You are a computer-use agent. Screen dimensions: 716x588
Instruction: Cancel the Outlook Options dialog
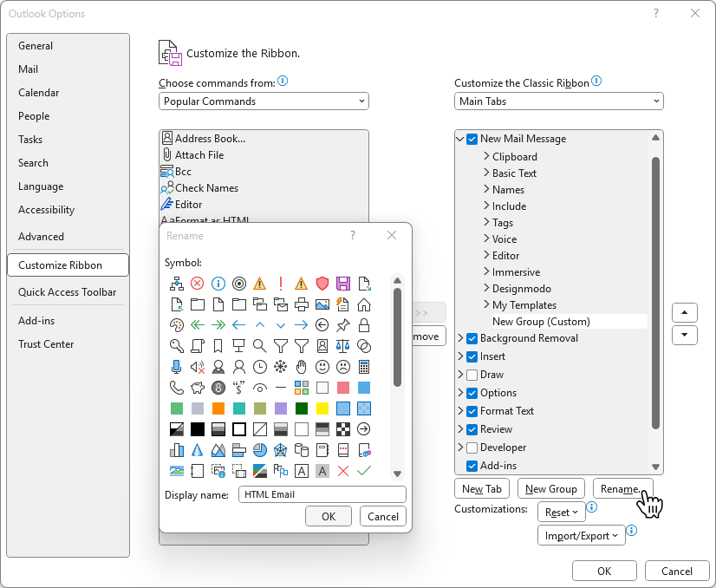coord(677,572)
